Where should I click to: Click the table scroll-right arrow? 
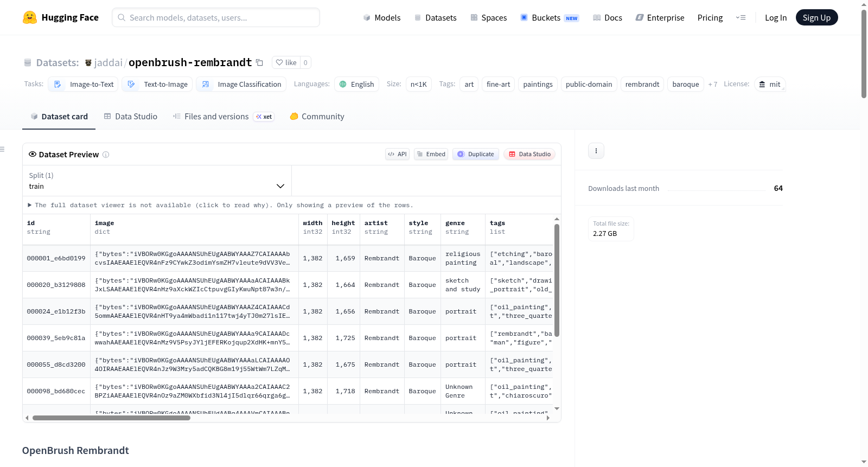548,418
